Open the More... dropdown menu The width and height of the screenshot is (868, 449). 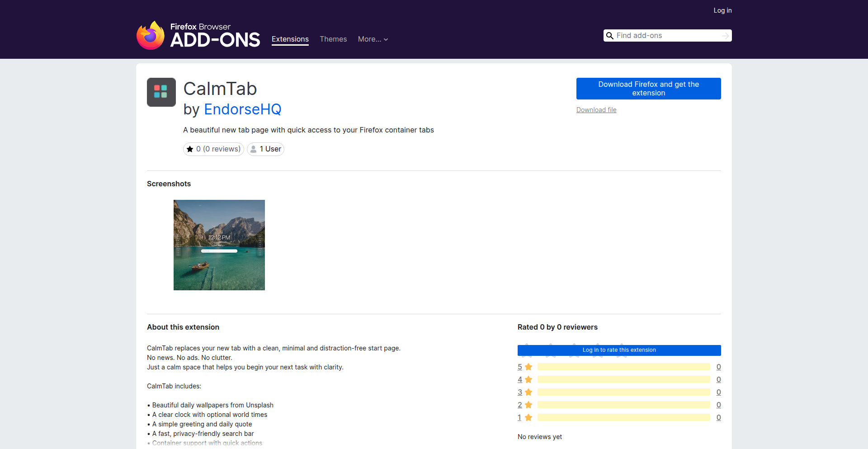tap(373, 39)
